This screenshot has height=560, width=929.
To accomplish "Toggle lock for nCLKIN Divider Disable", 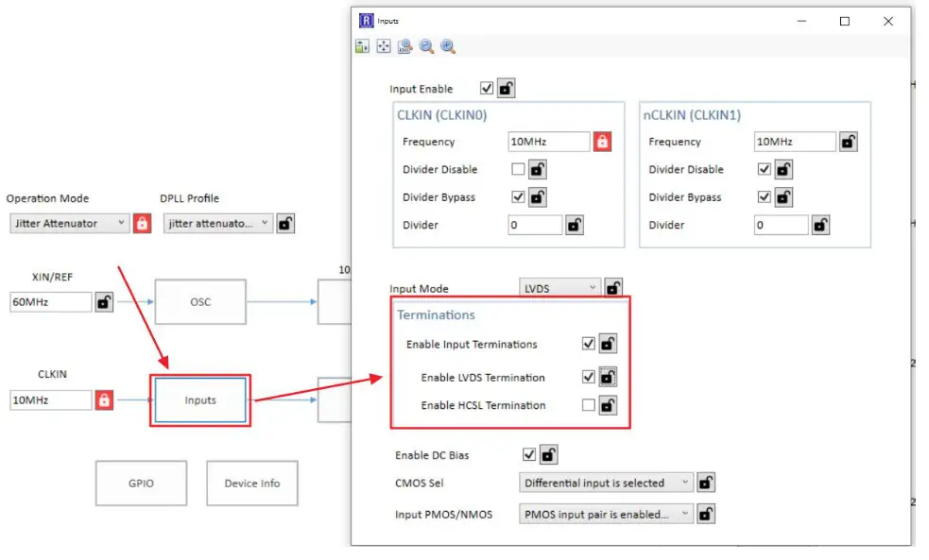I will (783, 169).
